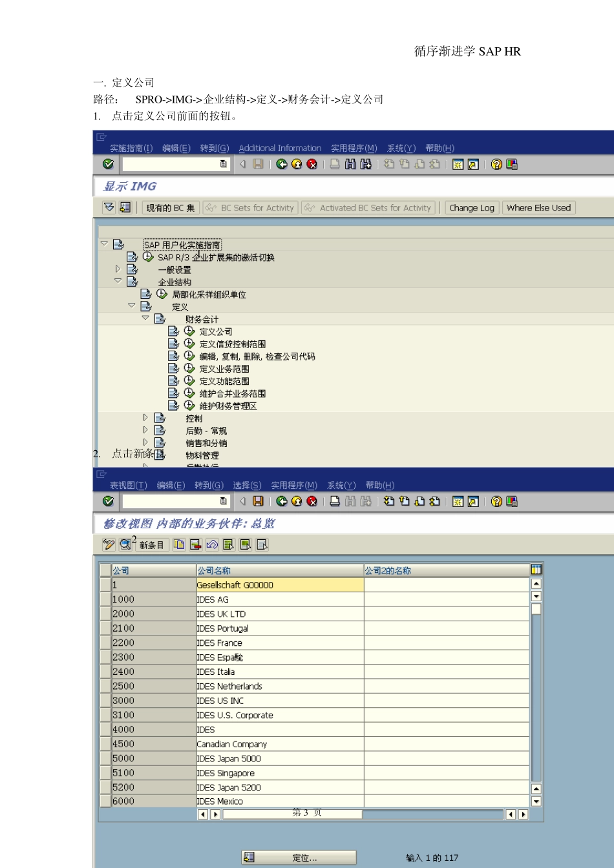Click Select All icon in 修改视图 toolbar

click(x=229, y=544)
